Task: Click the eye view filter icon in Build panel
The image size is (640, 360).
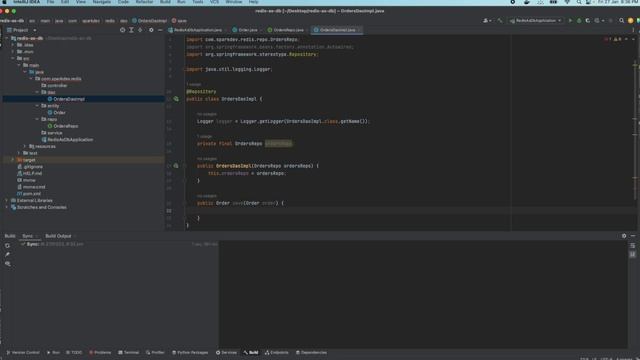Action: point(7,264)
